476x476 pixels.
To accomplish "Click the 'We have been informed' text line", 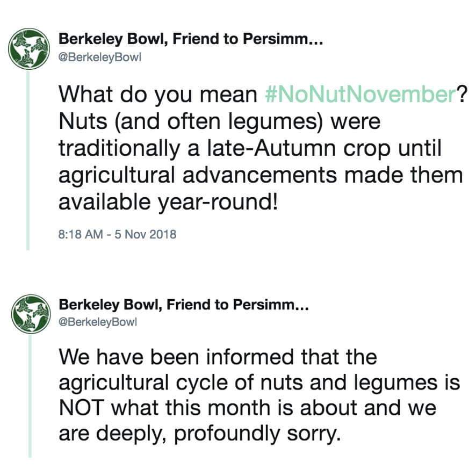I will [218, 357].
